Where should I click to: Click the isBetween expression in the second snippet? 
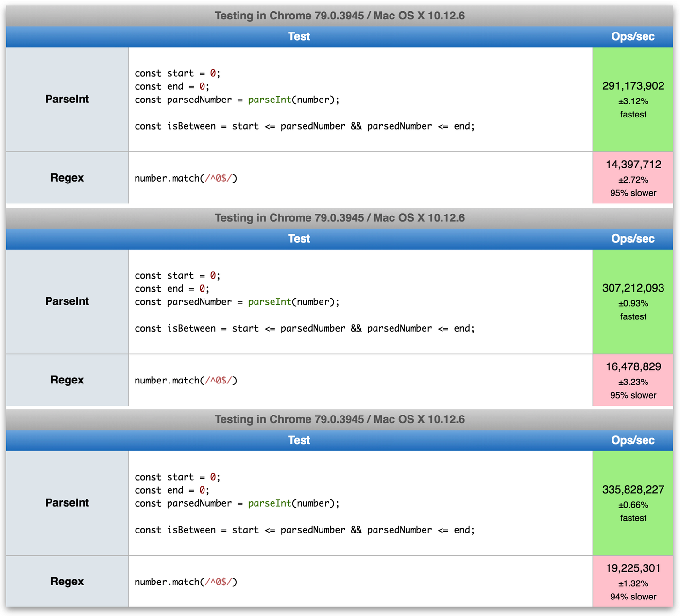305,328
